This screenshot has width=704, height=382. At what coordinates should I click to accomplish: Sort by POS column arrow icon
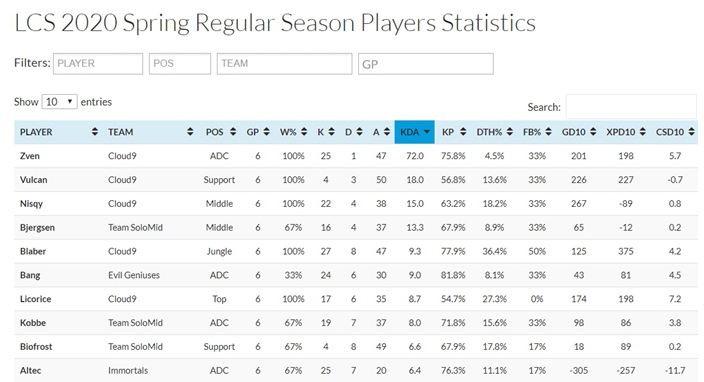[233, 132]
